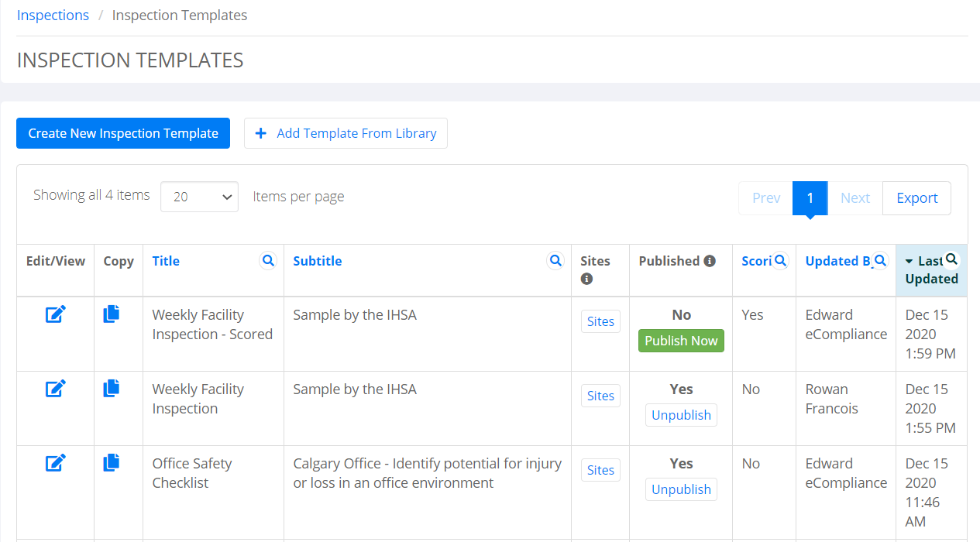The image size is (980, 542).
Task: Edit the Weekly Facility Inspection - Scored template
Action: coord(55,314)
